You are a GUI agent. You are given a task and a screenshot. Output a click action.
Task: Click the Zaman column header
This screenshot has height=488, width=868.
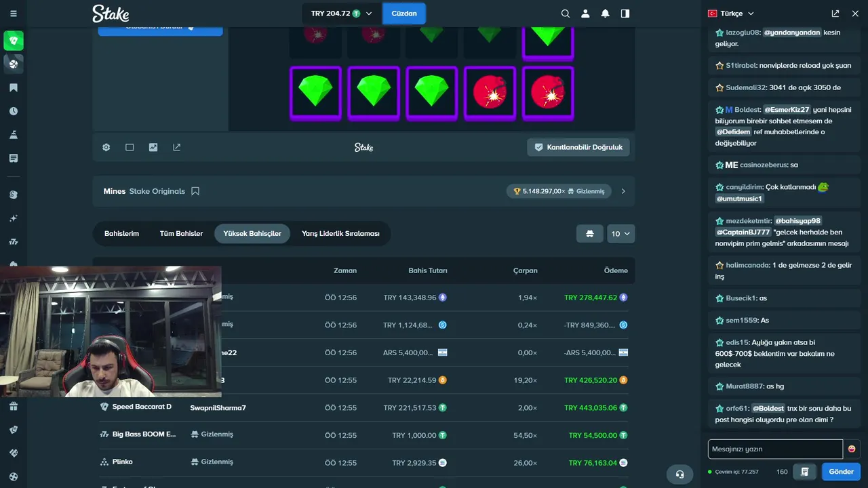coord(345,270)
